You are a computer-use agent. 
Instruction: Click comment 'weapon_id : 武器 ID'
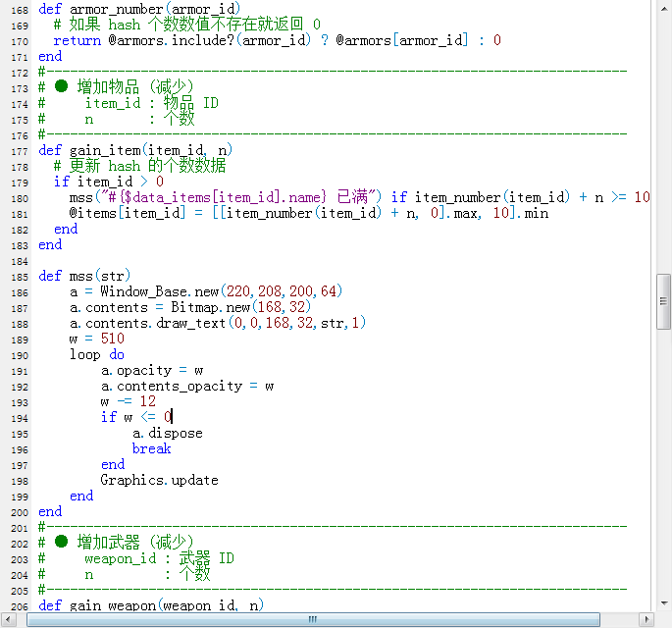coord(160,559)
